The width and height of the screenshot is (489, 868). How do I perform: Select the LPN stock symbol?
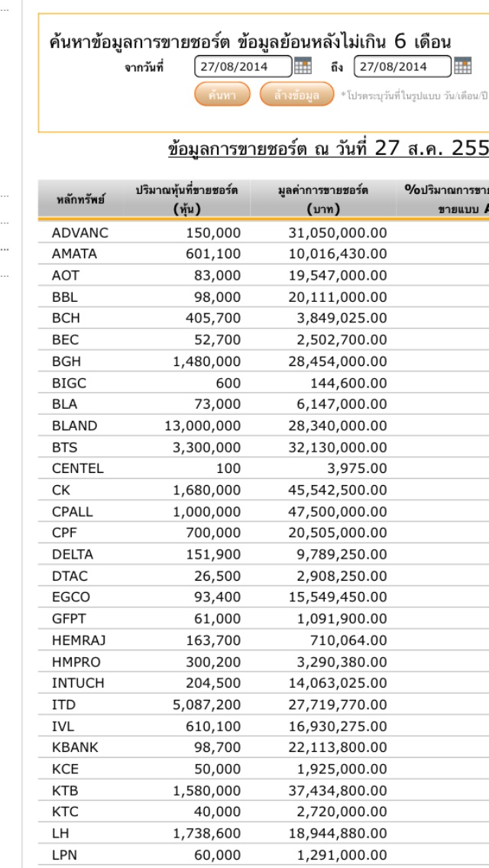pyautogui.click(x=63, y=854)
